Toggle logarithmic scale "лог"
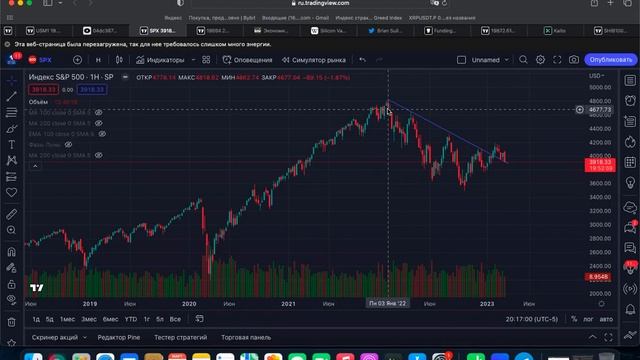 point(588,319)
